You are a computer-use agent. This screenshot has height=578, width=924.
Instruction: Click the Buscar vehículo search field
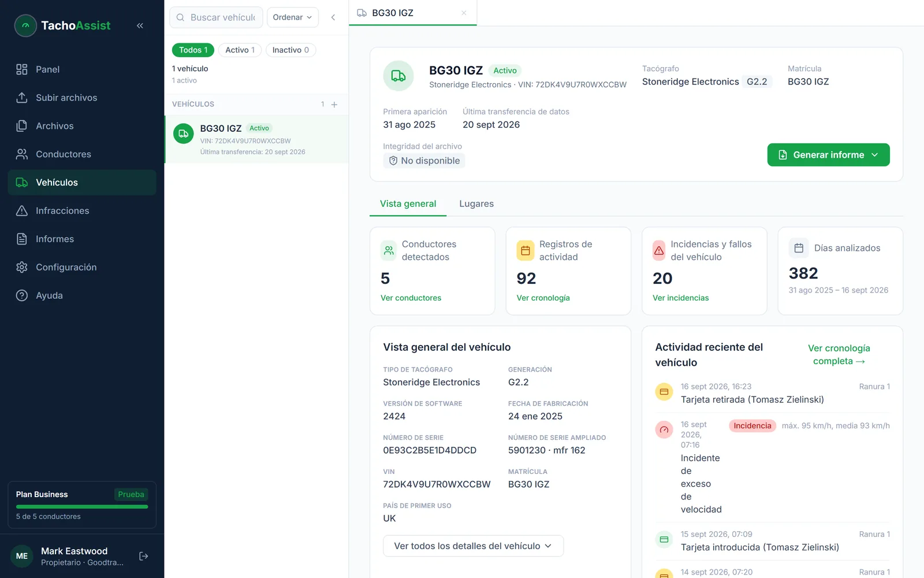point(216,17)
